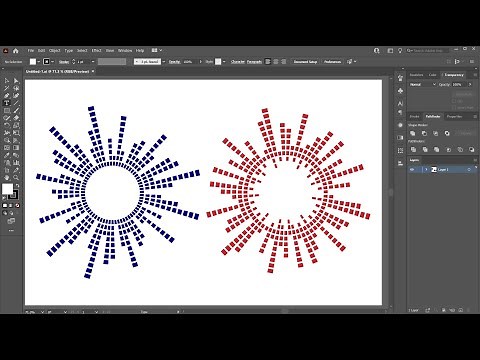Go to Home screen icon
The width and height of the screenshot is (480, 360).
15,51
